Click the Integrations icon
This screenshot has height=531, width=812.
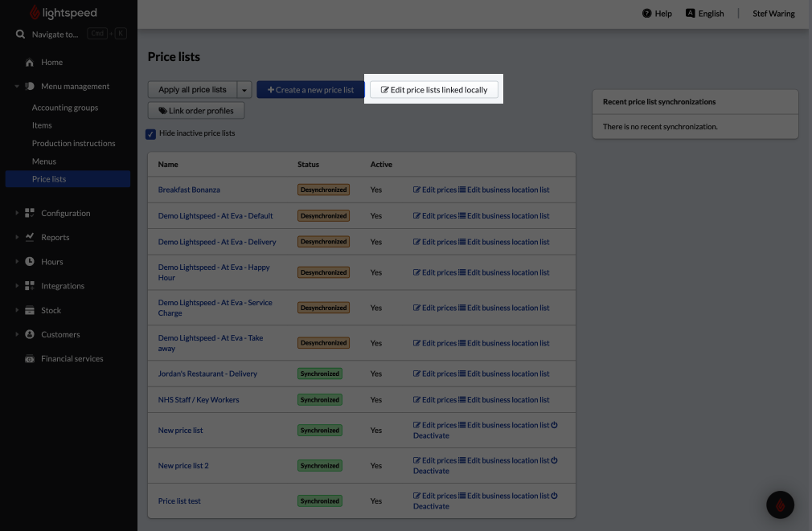tap(30, 286)
